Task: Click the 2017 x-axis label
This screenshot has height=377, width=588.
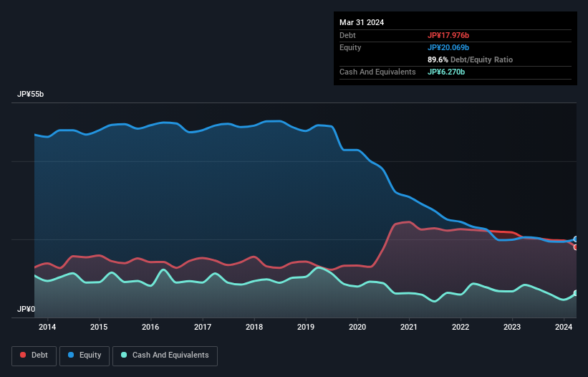Action: point(203,327)
